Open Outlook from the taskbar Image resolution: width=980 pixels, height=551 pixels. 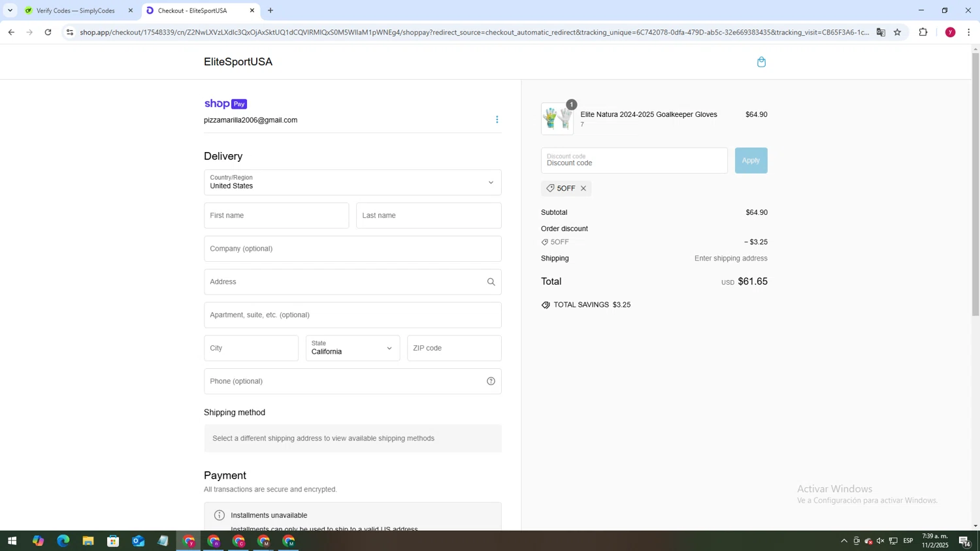tap(138, 541)
